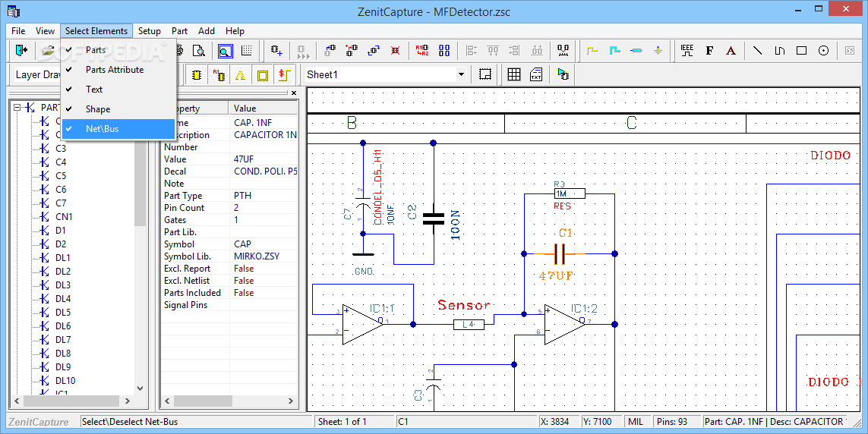Select D2 in the parts tree
Image resolution: width=868 pixels, height=434 pixels.
pos(60,244)
